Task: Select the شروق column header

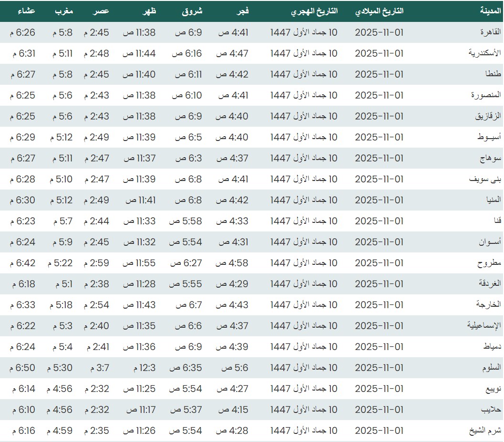Action: 192,11
